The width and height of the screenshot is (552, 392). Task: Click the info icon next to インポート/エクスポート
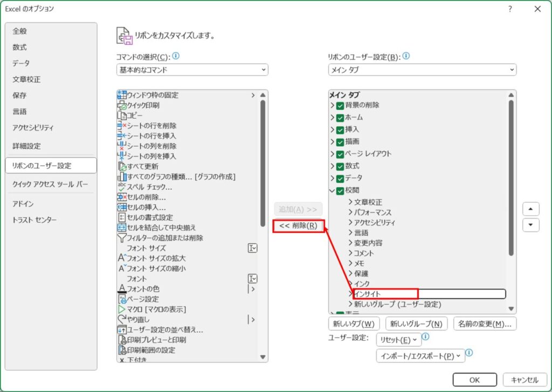[x=469, y=353]
